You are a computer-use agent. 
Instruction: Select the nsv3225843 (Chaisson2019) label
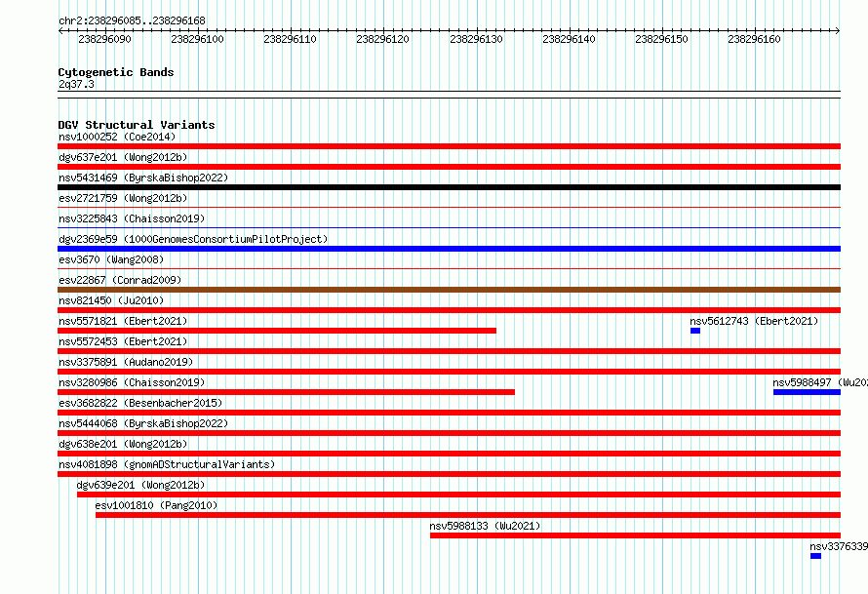(132, 218)
